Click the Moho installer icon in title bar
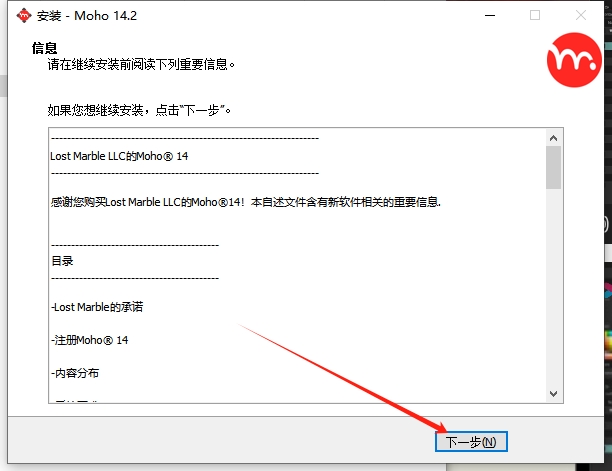The width and height of the screenshot is (612, 471). pos(24,16)
